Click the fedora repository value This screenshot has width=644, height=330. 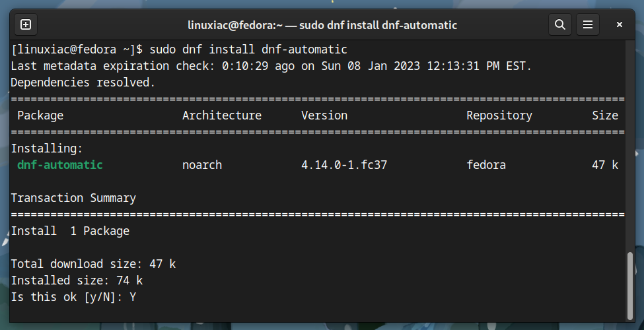[486, 165]
